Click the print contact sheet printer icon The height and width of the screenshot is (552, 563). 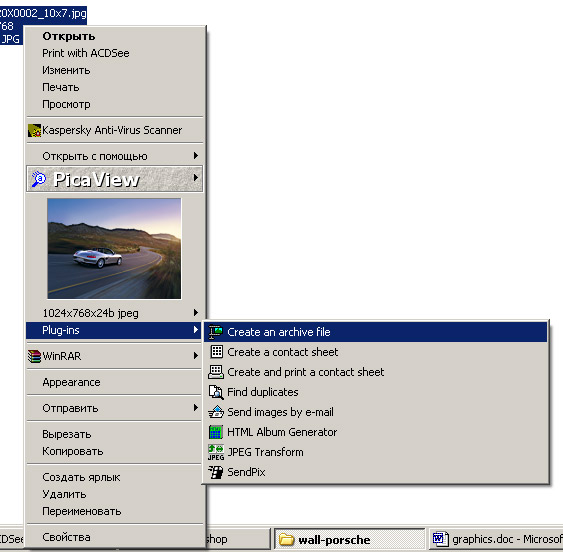pos(216,372)
